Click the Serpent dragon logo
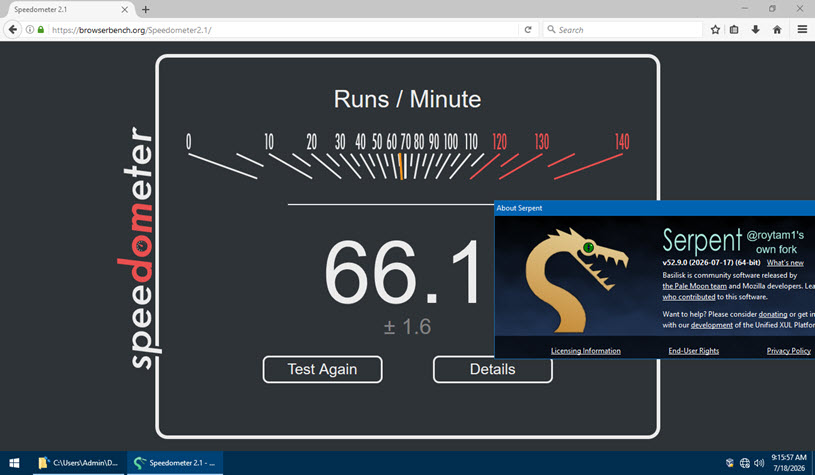The width and height of the screenshot is (815, 475). 577,281
